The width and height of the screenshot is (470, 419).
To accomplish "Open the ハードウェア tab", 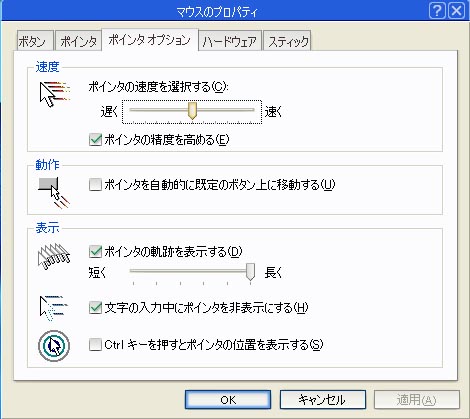I will 229,41.
